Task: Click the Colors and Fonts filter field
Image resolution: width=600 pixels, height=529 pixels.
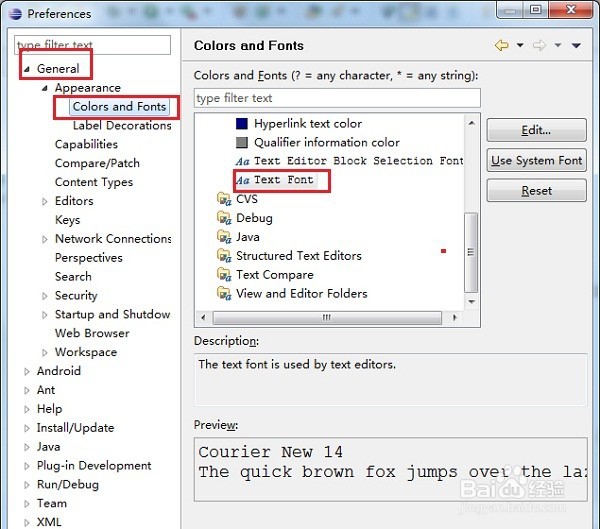Action: [x=337, y=98]
